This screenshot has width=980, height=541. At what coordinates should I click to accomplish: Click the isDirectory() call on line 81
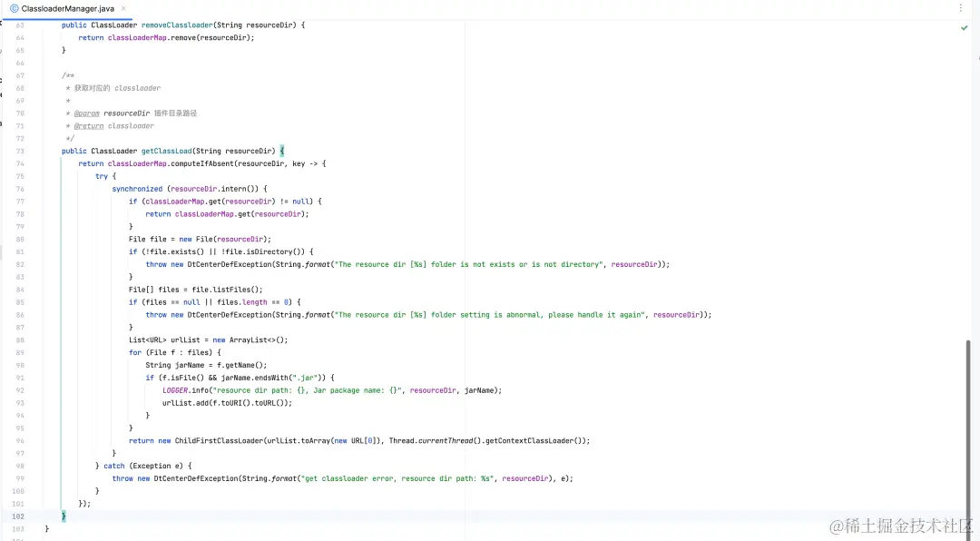click(278, 251)
